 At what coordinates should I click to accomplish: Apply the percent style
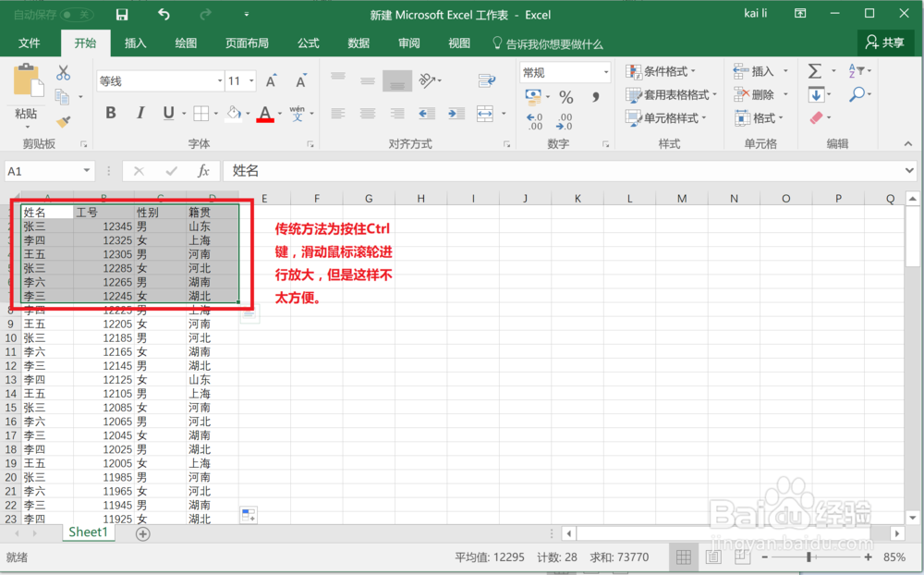[x=566, y=96]
